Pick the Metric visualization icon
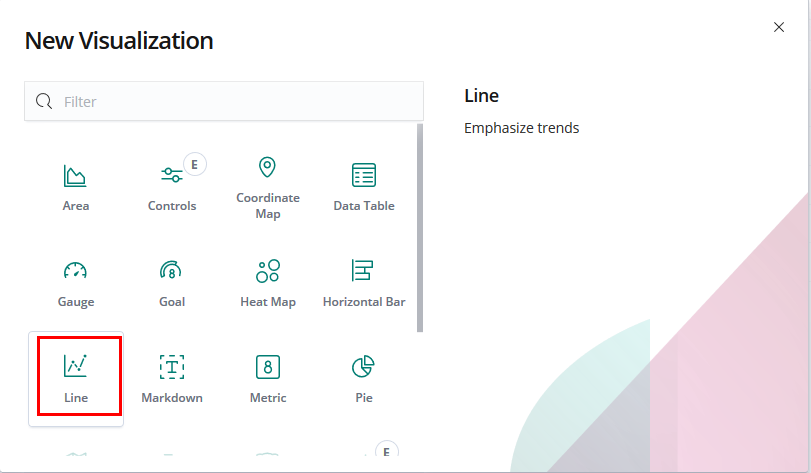Screen dimensions: 811x473 tap(267, 367)
